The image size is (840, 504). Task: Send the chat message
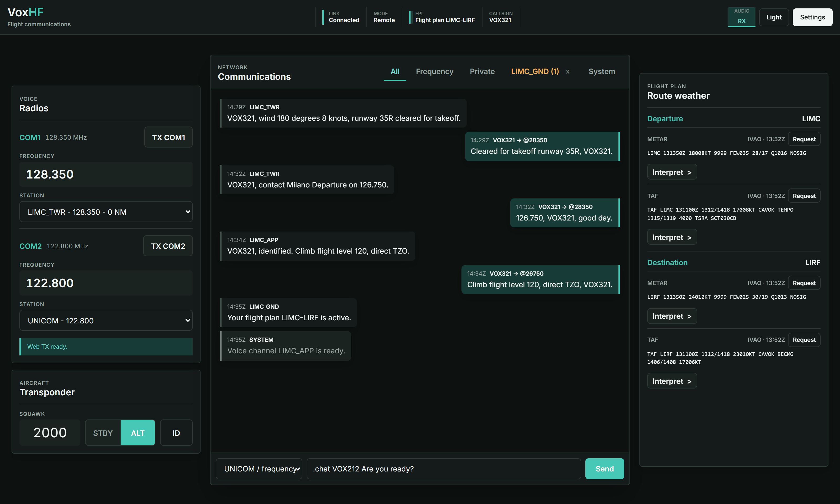tap(605, 469)
